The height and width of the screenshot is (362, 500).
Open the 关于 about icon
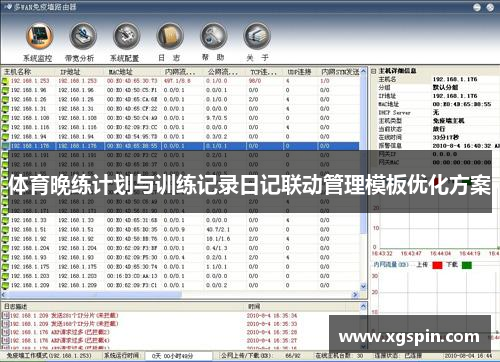(257, 36)
